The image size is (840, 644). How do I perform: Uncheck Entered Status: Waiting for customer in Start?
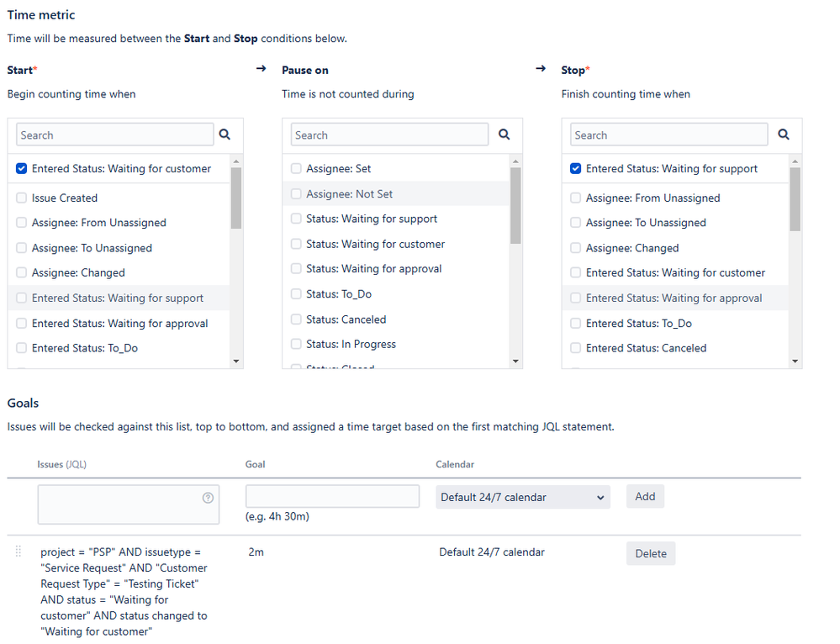coord(22,169)
